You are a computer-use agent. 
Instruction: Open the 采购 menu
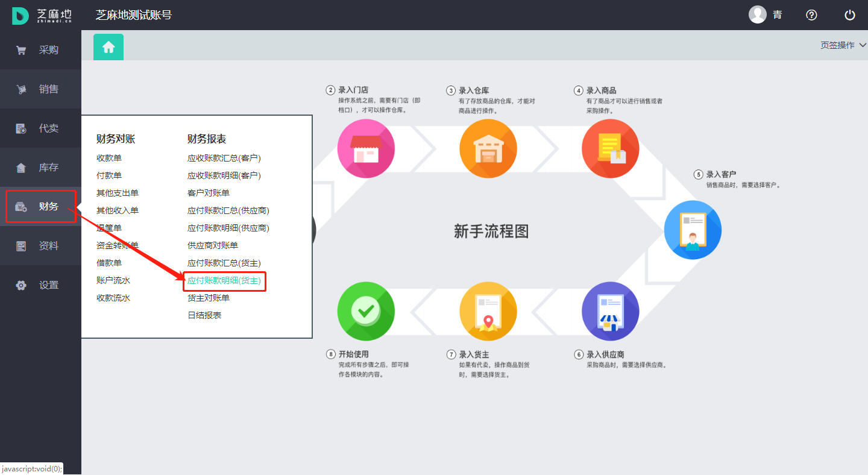40,50
